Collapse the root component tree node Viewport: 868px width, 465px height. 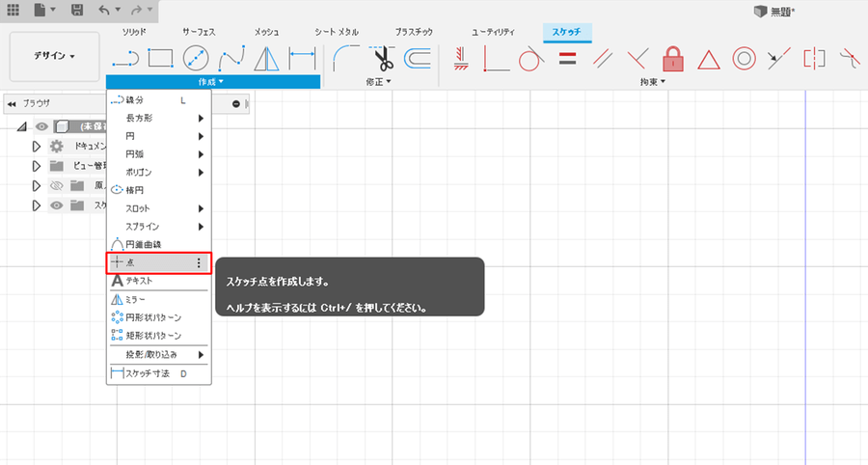[x=21, y=126]
